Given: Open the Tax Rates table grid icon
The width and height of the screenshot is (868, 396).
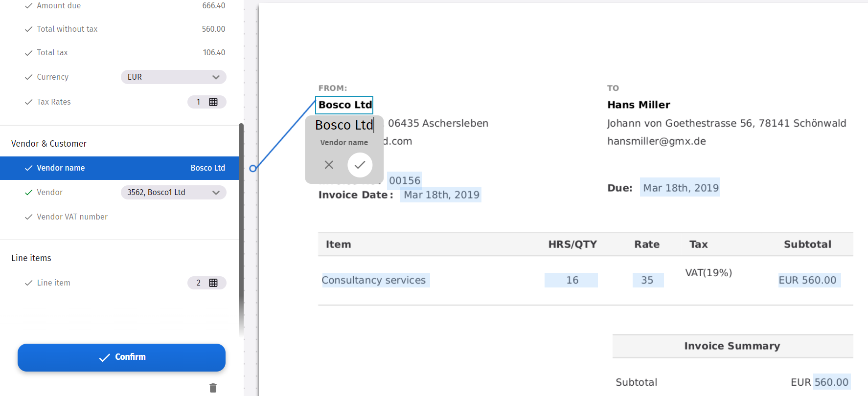Looking at the screenshot, I should (213, 102).
